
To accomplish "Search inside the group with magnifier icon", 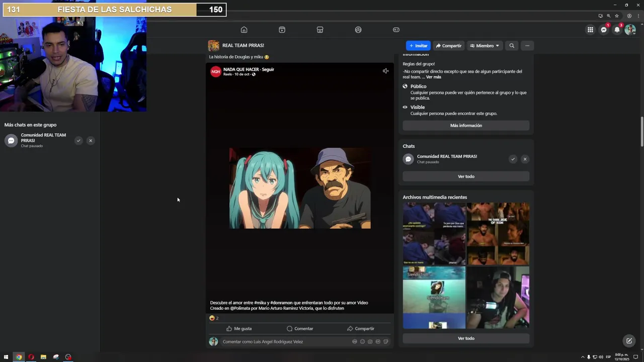I will 512,46.
